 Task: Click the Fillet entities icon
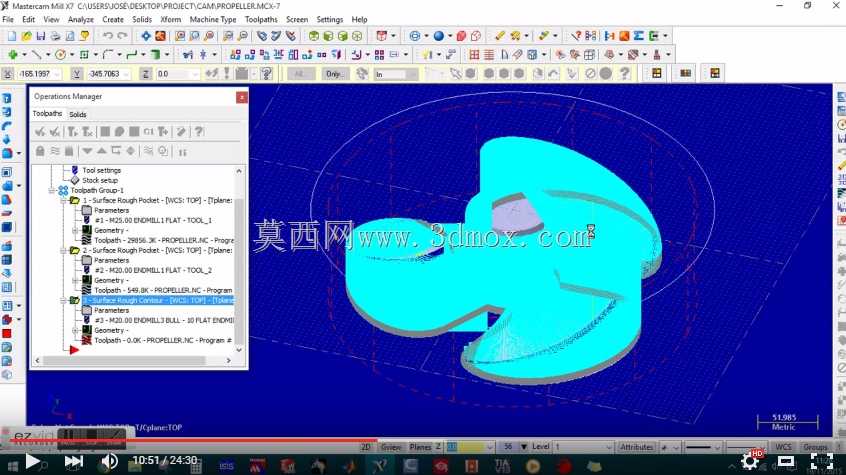pos(108,55)
